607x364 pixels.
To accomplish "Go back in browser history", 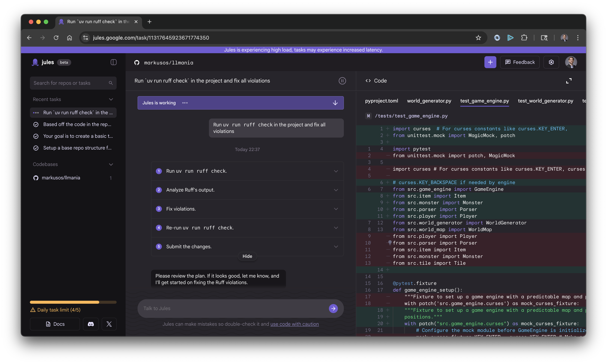I will pyautogui.click(x=29, y=38).
